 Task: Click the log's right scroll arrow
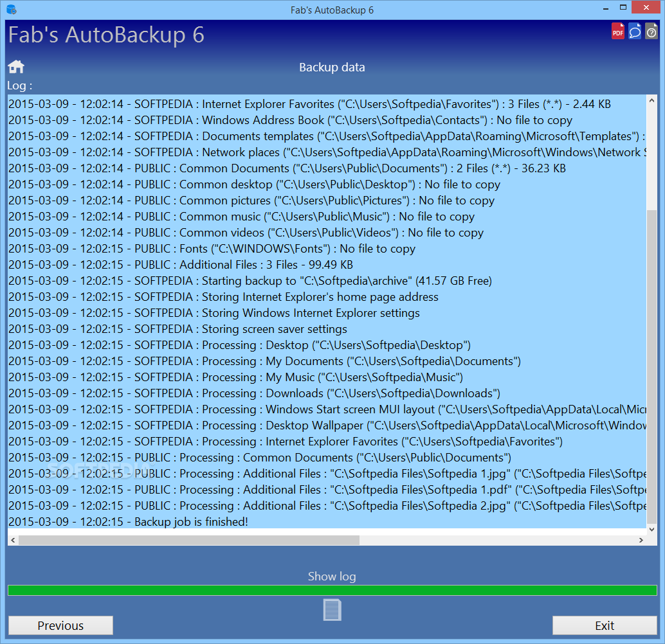click(x=641, y=540)
